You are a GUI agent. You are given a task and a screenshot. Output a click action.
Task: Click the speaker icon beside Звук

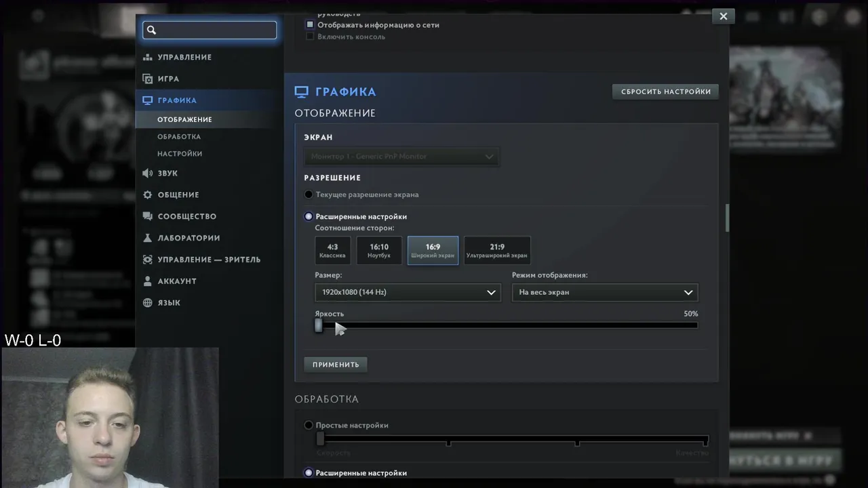pyautogui.click(x=148, y=173)
